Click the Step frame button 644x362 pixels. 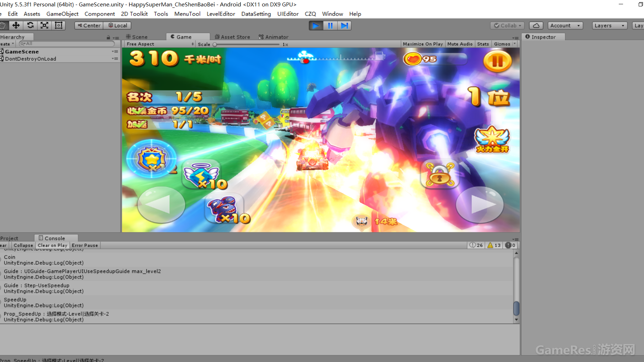coord(344,26)
